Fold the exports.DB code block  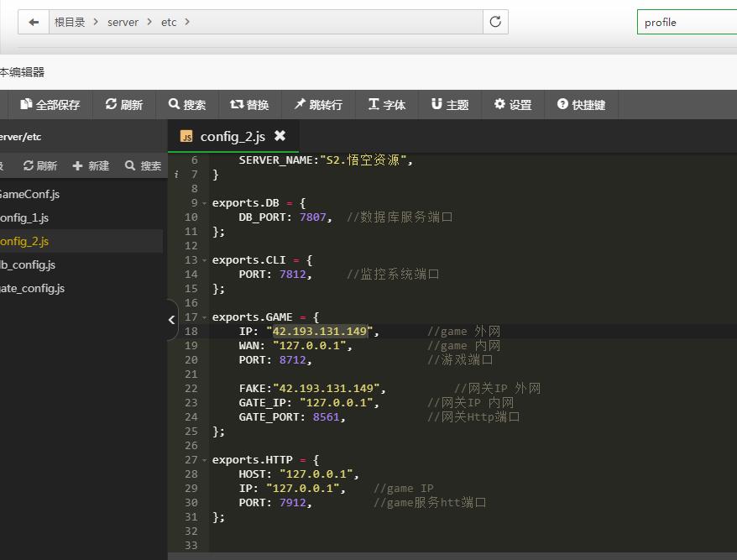click(x=205, y=203)
